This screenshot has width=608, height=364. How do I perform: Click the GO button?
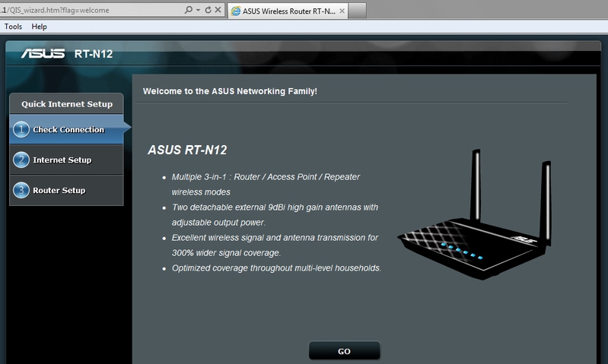[344, 351]
